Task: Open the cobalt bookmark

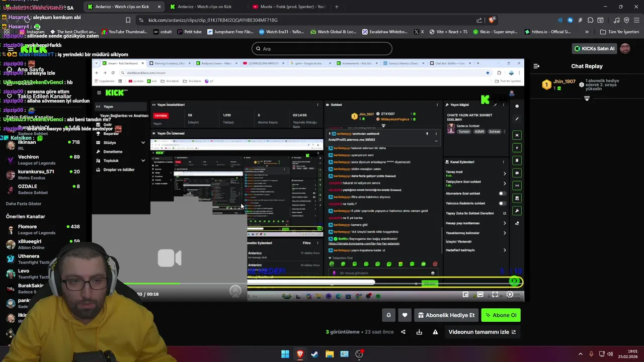Action: tap(162, 32)
